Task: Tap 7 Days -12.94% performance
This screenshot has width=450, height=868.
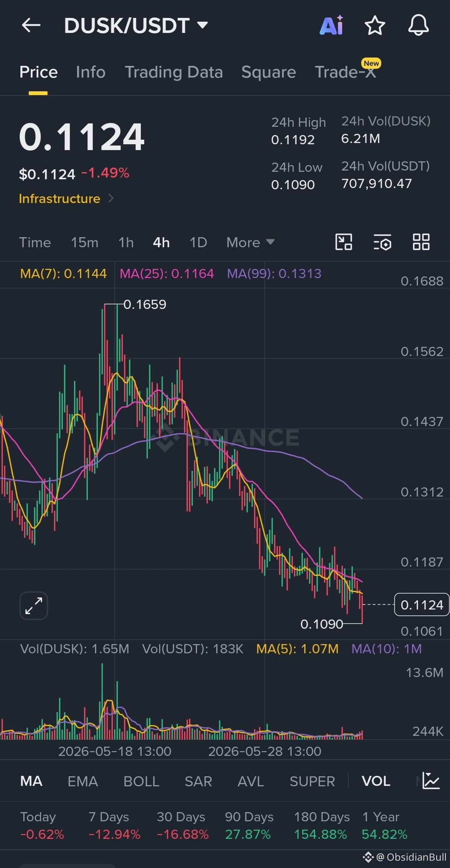Action: click(114, 825)
